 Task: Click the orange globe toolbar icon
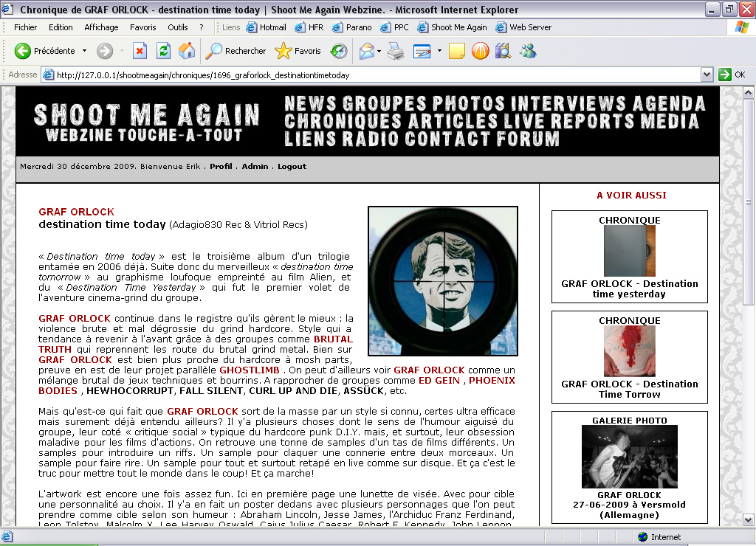coord(480,51)
